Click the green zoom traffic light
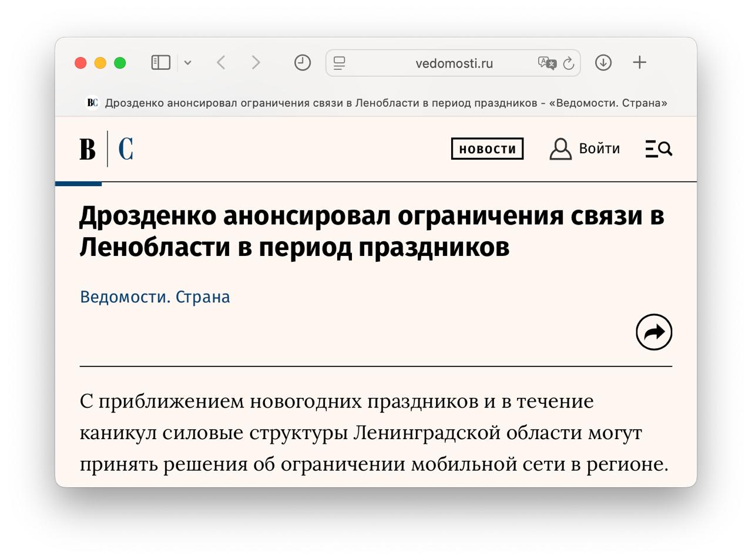This screenshot has height=560, width=752. pos(120,62)
